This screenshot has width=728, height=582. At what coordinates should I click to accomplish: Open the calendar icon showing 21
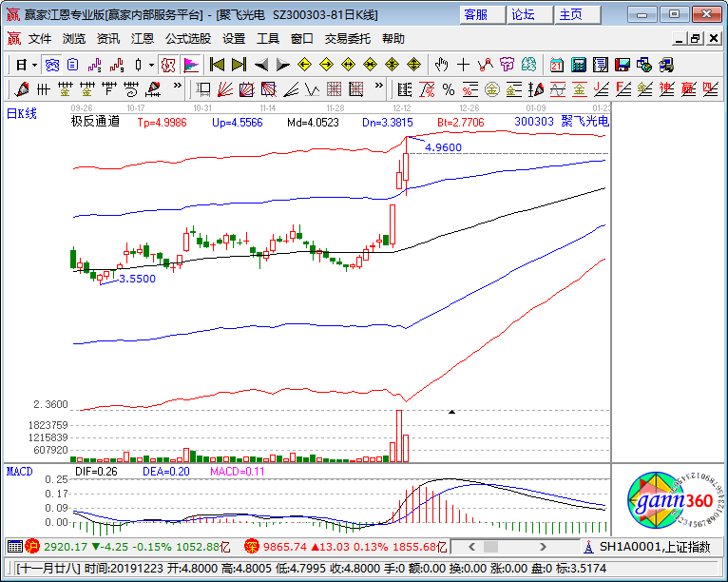[x=556, y=65]
